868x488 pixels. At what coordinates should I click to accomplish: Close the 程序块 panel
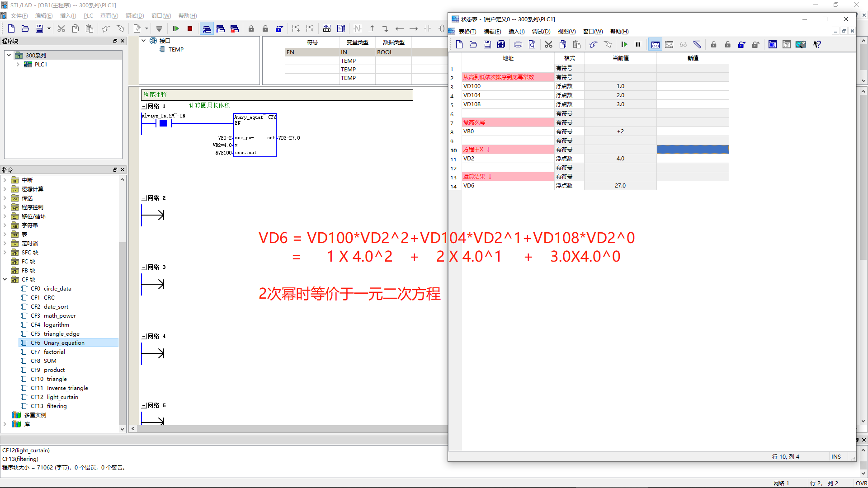pos(123,41)
